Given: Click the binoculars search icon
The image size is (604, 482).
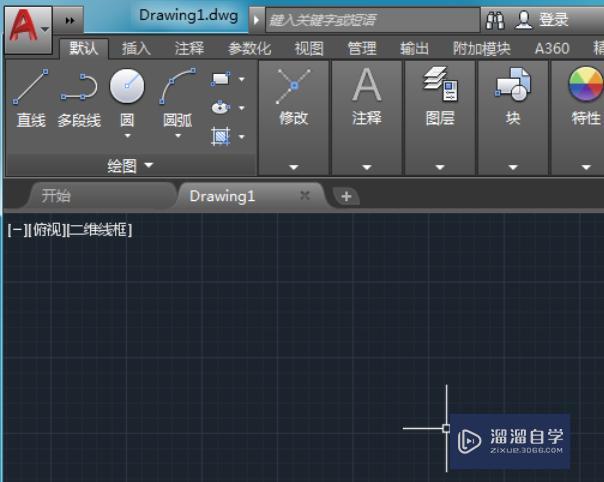Looking at the screenshot, I should (495, 20).
